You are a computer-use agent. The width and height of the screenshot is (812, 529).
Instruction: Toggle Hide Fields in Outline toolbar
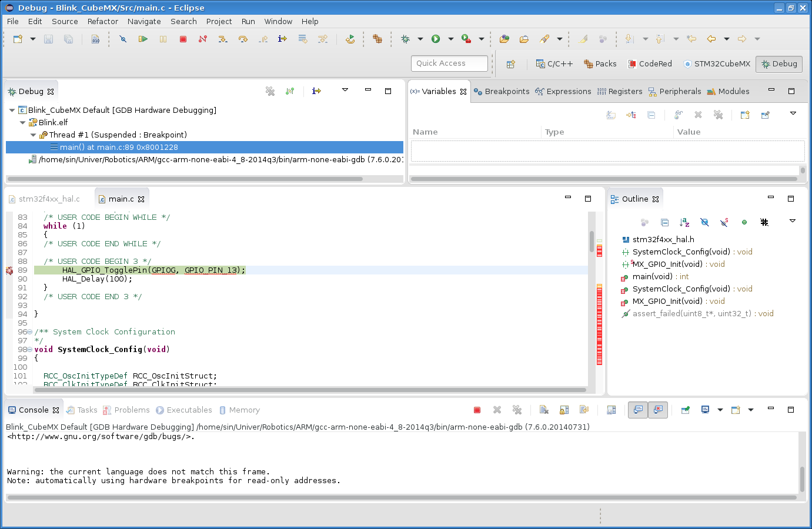(x=704, y=222)
